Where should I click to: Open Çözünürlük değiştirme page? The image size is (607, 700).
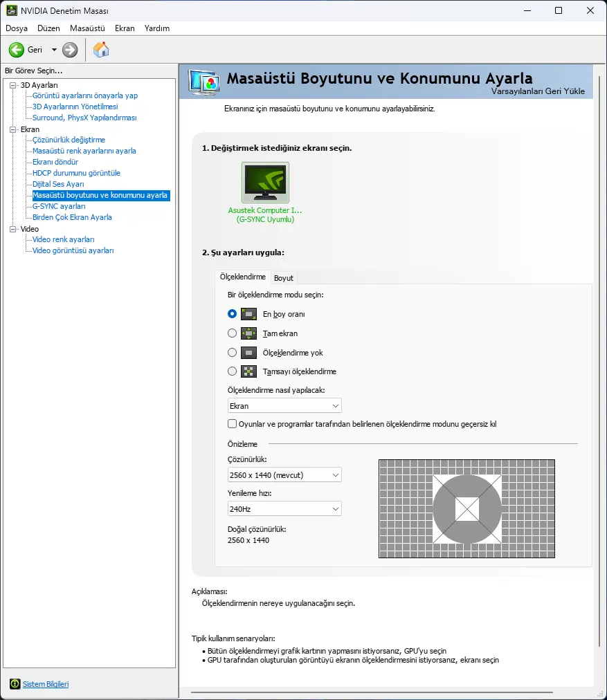(69, 140)
